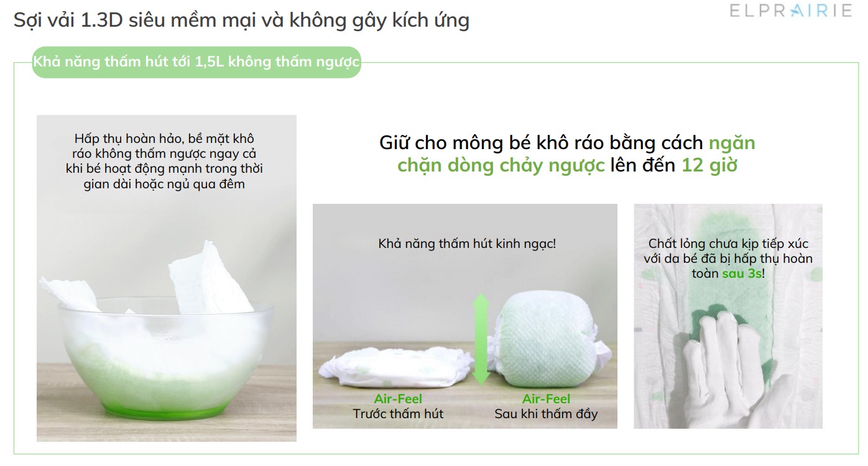Click 'Khả năng thấm hút kinh ngạc!' text
Viewport: 868px width, 466px height.
(467, 244)
